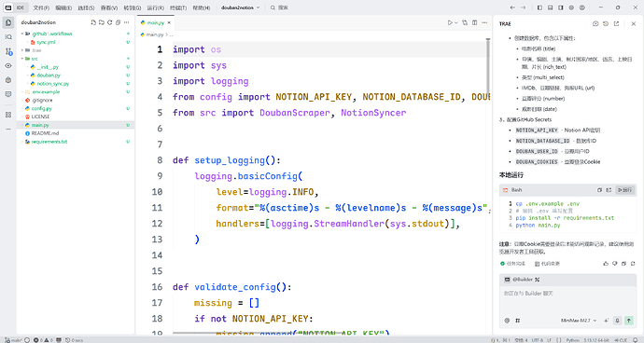Create a new file in douban2notion explorer
The image size is (644, 343).
click(x=93, y=22)
